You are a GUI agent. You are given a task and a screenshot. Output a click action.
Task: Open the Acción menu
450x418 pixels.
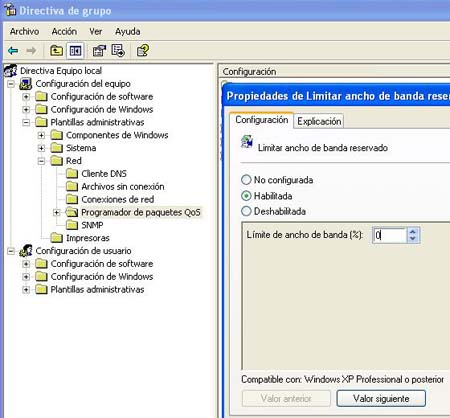tap(64, 31)
